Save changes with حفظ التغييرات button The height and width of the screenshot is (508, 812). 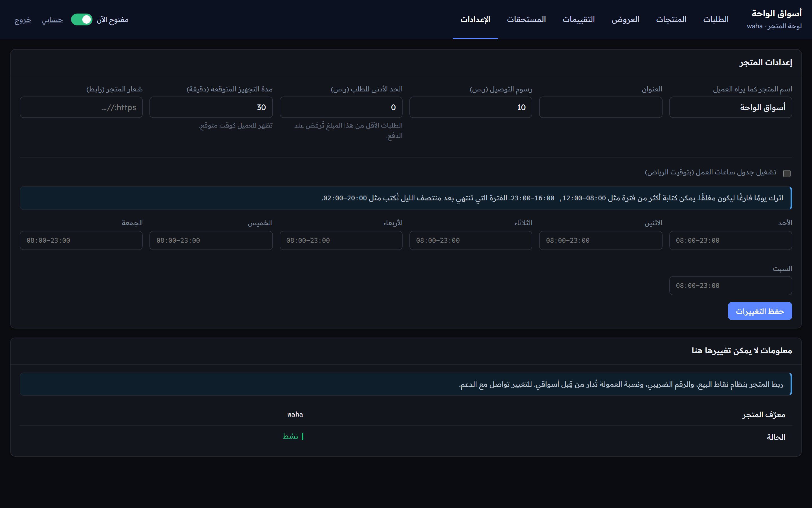(760, 311)
